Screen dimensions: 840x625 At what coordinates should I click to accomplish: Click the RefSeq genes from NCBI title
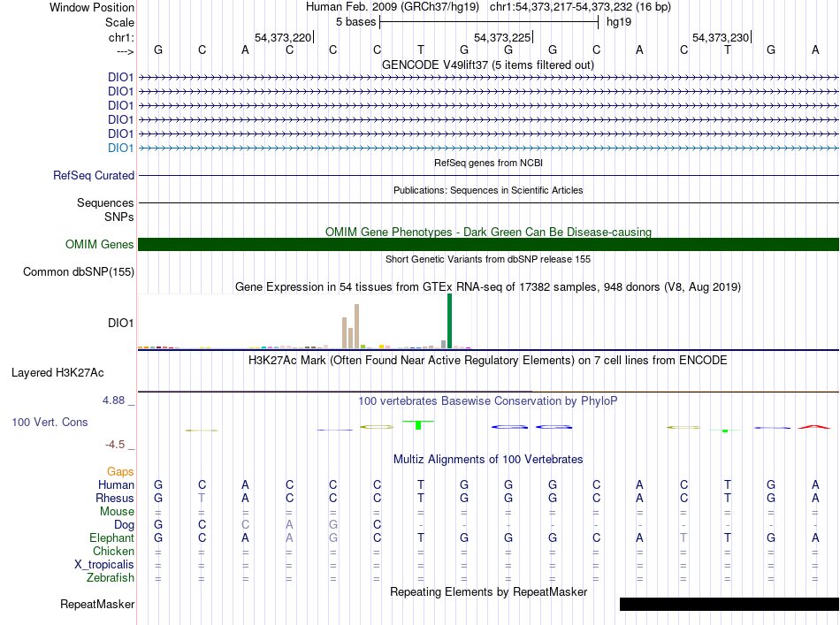point(489,163)
